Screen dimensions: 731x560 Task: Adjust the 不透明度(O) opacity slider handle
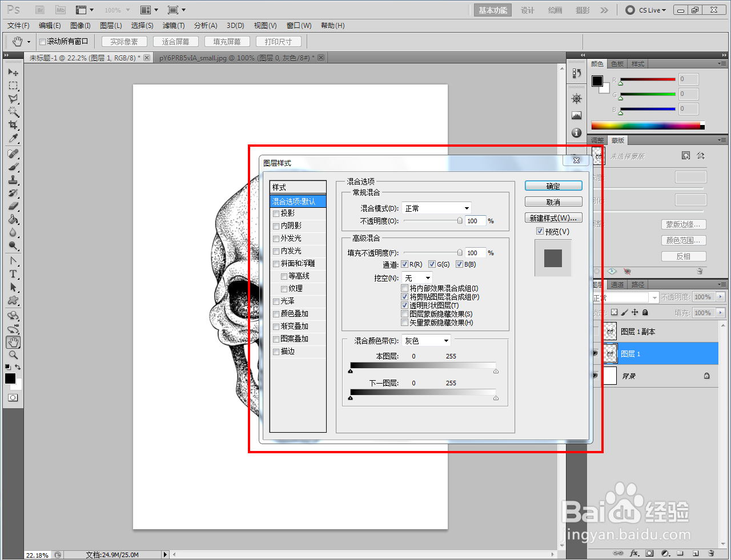click(460, 221)
